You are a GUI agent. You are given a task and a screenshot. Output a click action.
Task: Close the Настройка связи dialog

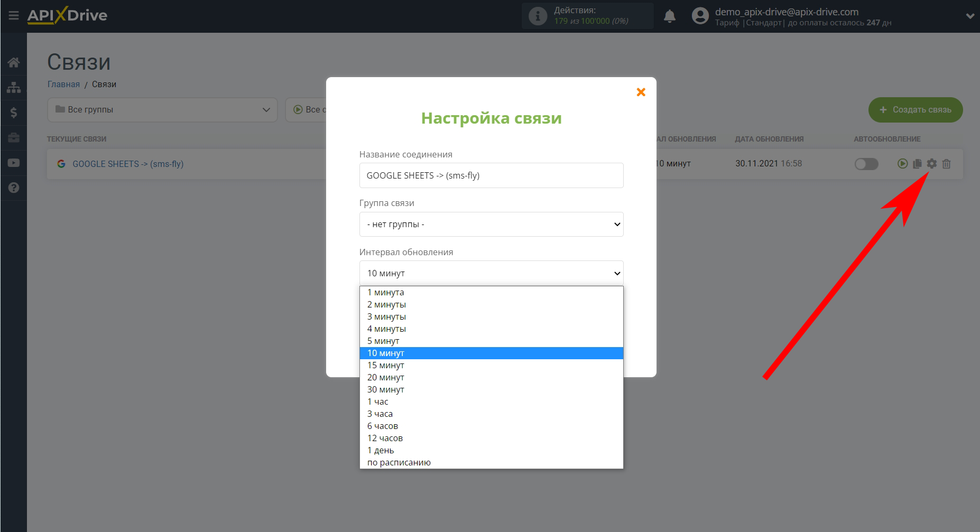[x=641, y=92]
